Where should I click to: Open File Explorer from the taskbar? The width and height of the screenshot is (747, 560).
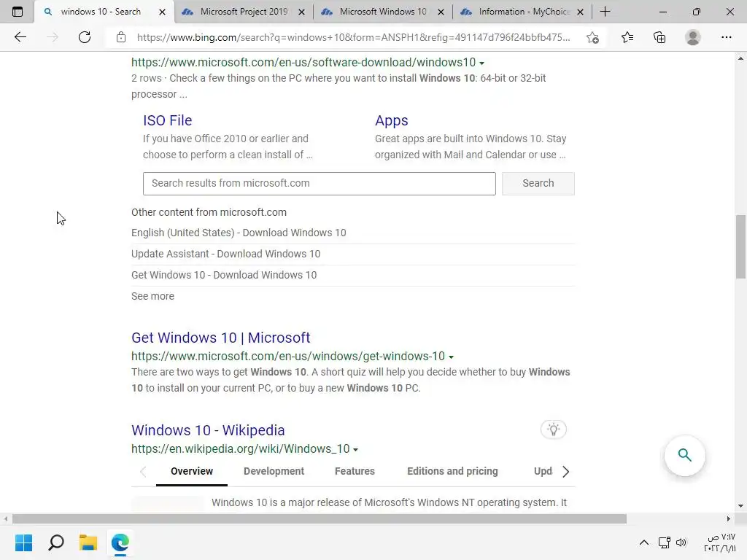pyautogui.click(x=88, y=542)
